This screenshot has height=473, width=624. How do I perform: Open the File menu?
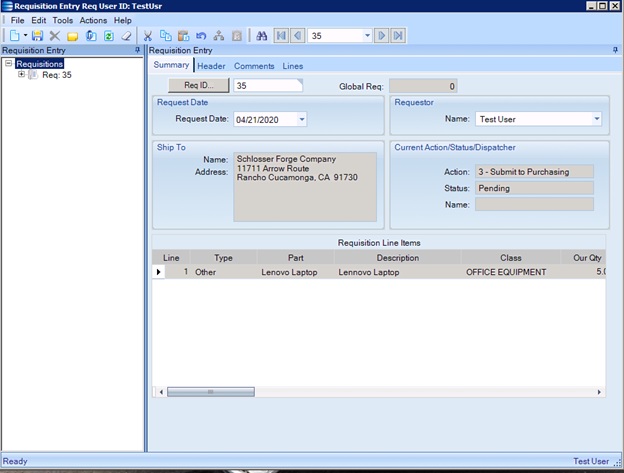(x=17, y=20)
